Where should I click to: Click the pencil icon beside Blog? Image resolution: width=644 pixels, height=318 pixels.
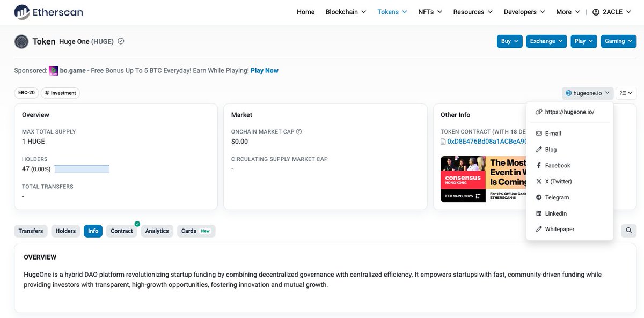(539, 150)
